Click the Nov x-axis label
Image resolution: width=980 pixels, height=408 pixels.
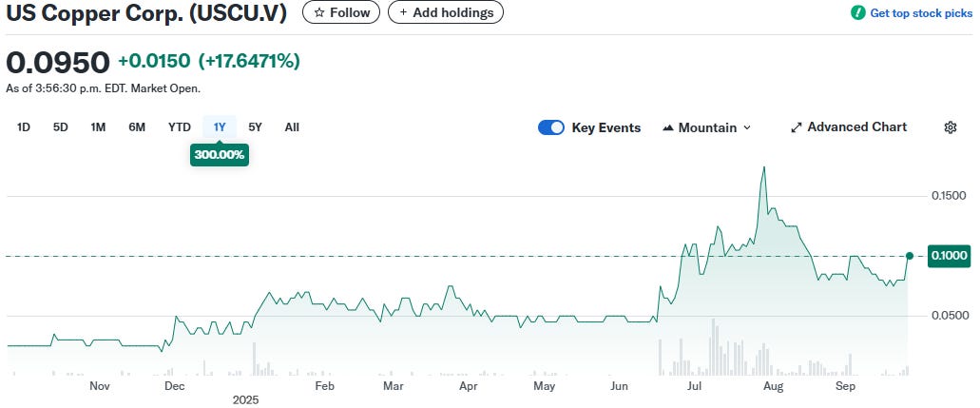click(x=100, y=386)
